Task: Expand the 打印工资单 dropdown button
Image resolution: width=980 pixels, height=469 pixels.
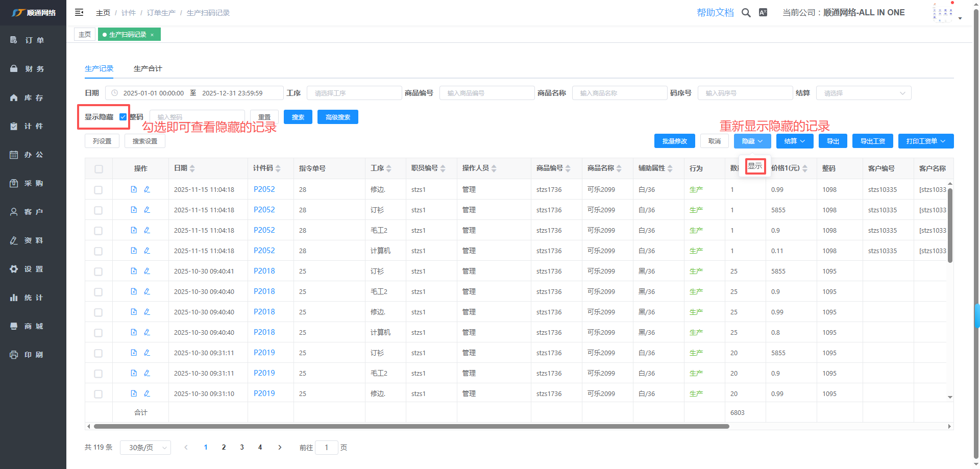Action: 925,141
